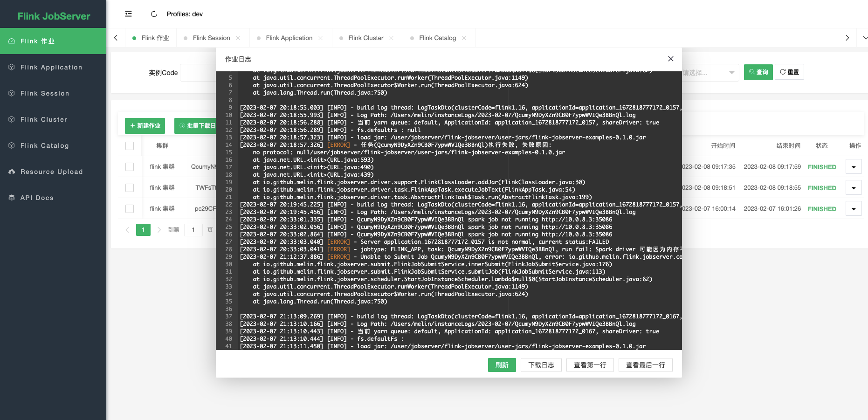
Task: Open Flink Application in sidebar
Action: point(53,67)
